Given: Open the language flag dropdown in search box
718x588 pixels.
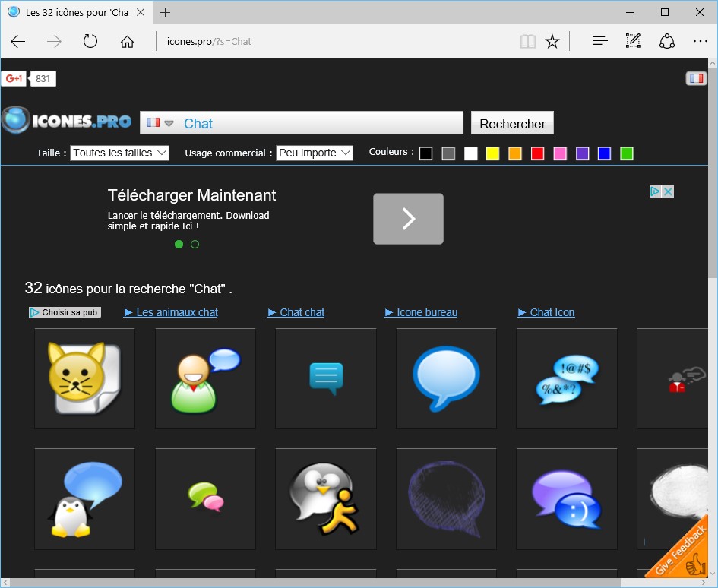Looking at the screenshot, I should tap(160, 123).
